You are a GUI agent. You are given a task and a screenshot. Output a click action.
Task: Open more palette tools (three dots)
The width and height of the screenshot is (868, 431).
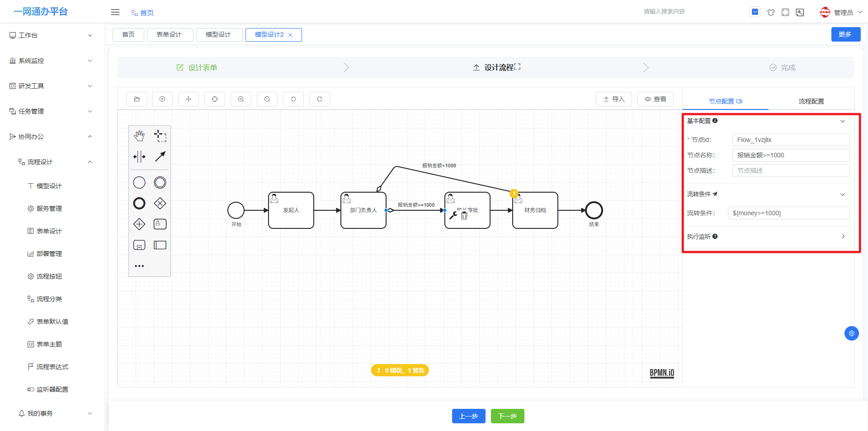coord(139,266)
